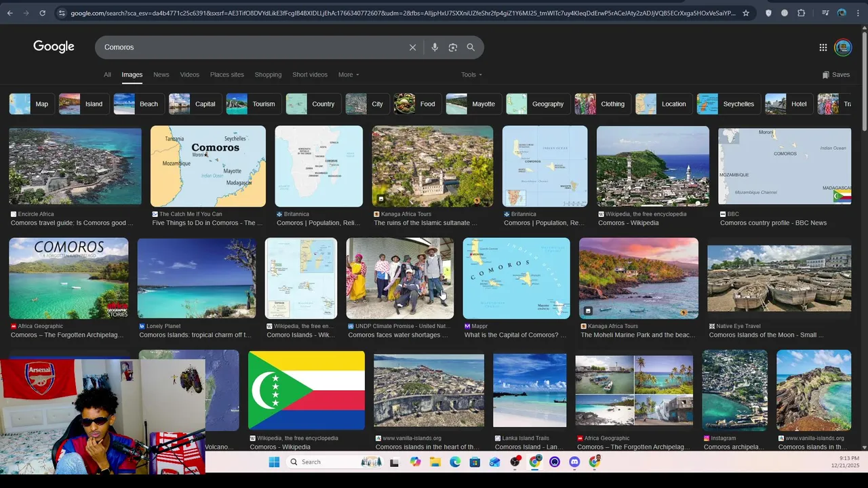
Task: Open 'Five Things to Do in Comoros' link
Action: pos(208,223)
